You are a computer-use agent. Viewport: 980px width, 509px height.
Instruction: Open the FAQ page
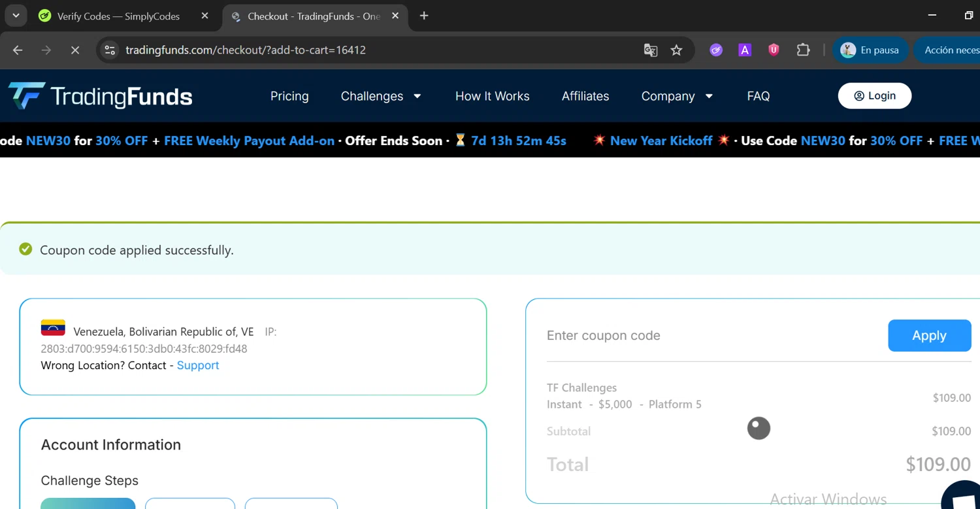[758, 96]
